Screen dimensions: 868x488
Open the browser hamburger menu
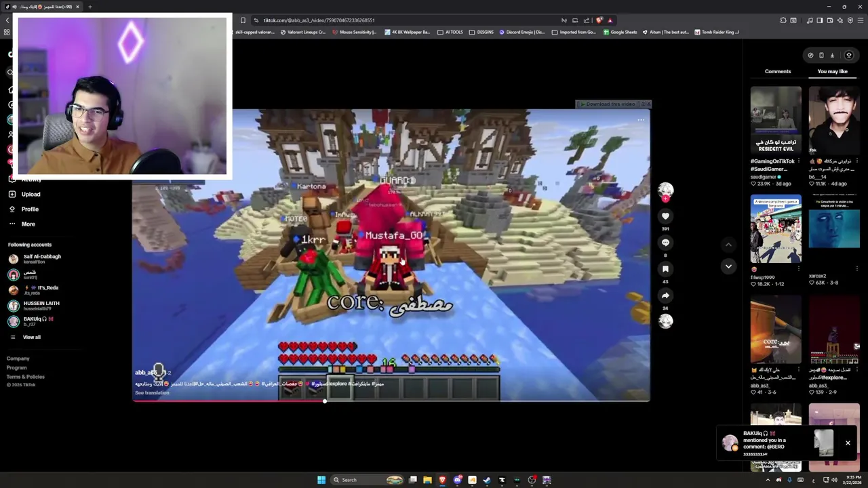(859, 20)
